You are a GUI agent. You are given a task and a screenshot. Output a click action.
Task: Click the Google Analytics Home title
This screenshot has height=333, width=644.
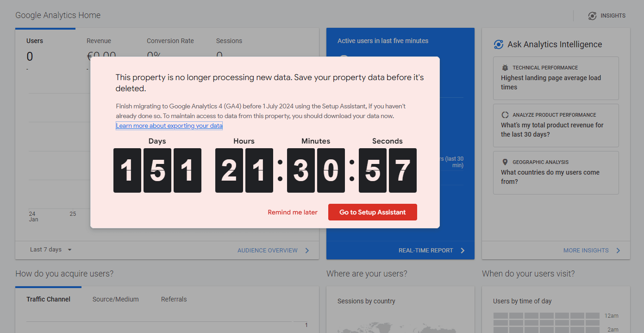(58, 15)
